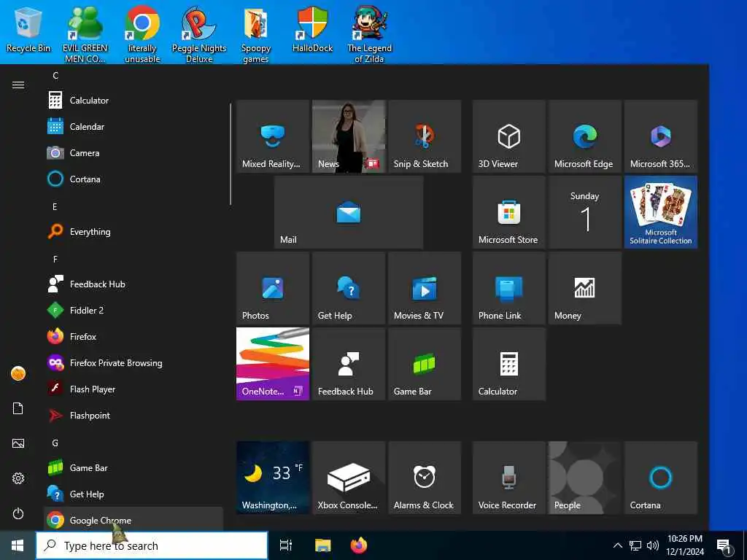747x560 pixels.
Task: Open Documents from Start sidebar
Action: [18, 408]
